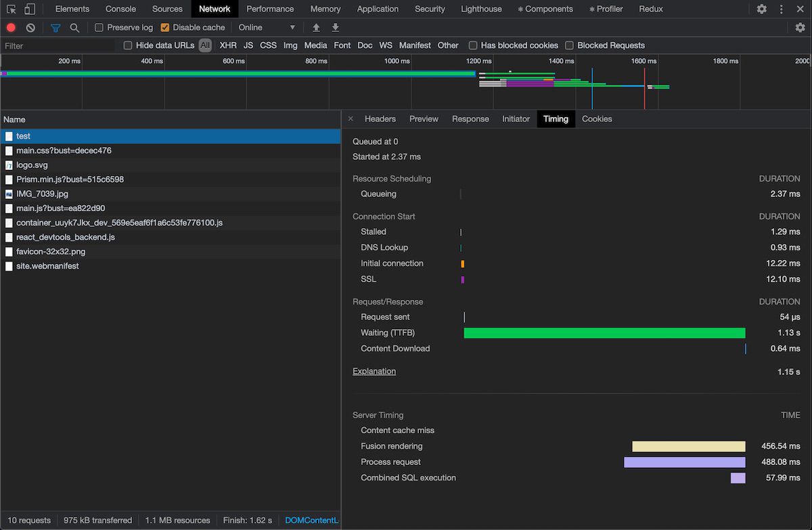812x530 pixels.
Task: Filter requests by Doc
Action: (x=365, y=45)
